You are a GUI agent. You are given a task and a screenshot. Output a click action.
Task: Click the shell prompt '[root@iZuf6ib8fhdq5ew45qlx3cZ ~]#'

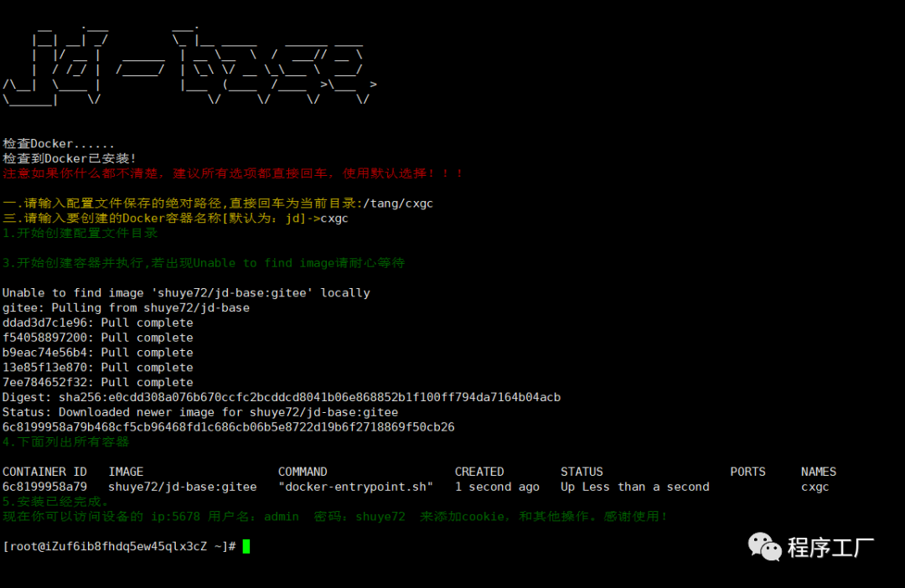pos(120,546)
